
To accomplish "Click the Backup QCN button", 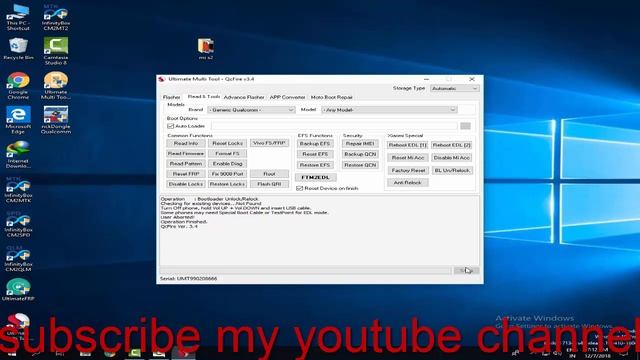I will coord(360,154).
